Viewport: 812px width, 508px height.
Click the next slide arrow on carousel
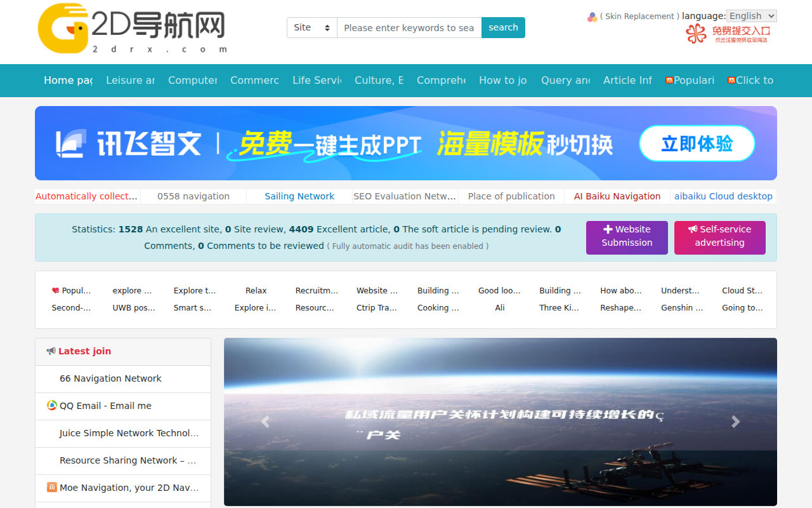click(735, 422)
